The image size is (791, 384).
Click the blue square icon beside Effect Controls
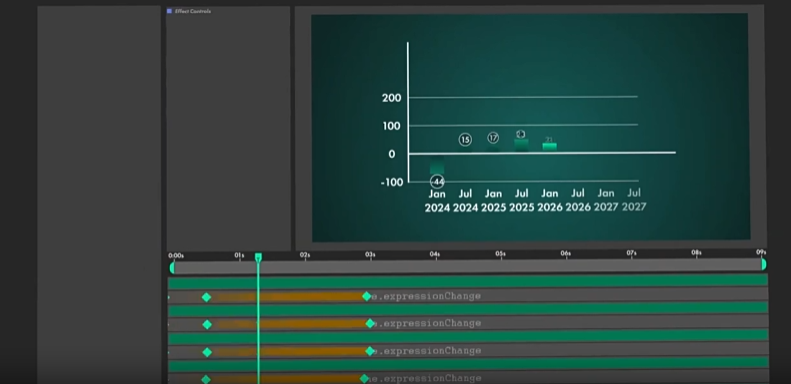point(170,11)
